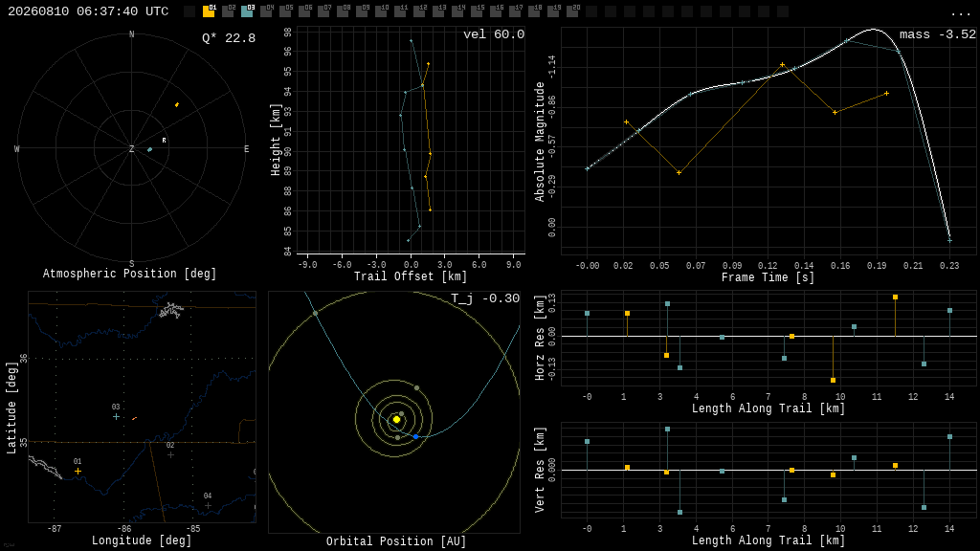Viewport: 980px width, 551px height.
Task: Select station 15 box in top bar
Action: tap(477, 11)
